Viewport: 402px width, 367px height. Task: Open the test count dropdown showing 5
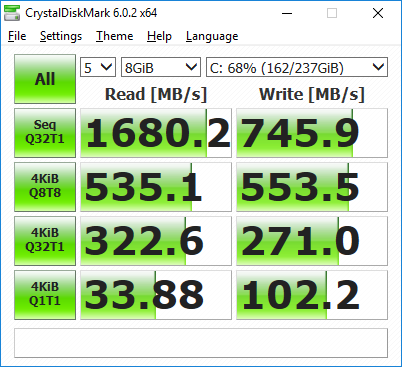tap(98, 67)
